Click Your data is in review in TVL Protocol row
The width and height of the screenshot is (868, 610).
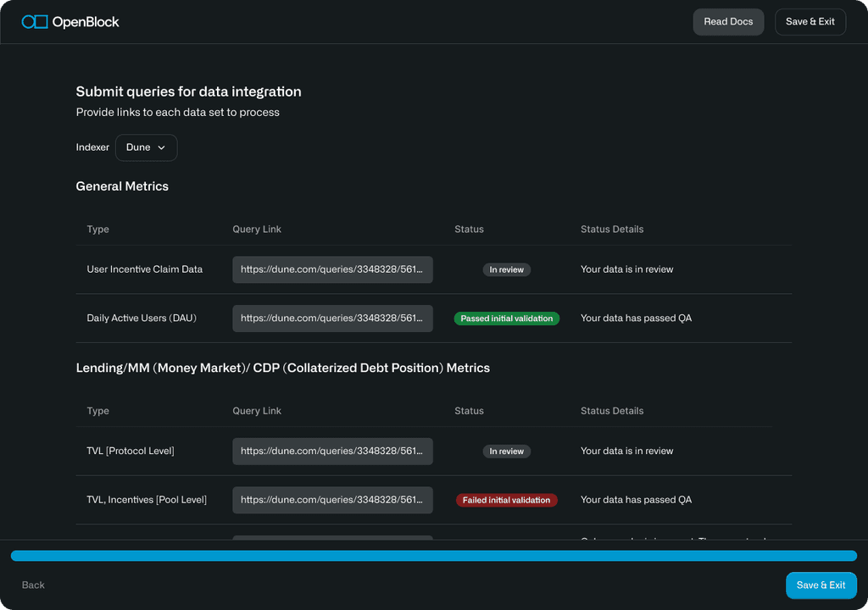(x=626, y=451)
